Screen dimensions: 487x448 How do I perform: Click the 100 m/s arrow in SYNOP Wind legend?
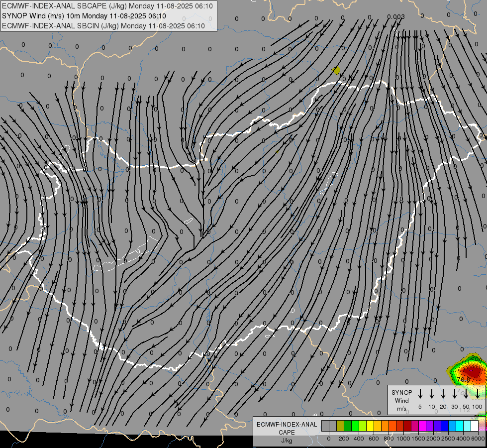[478, 394]
